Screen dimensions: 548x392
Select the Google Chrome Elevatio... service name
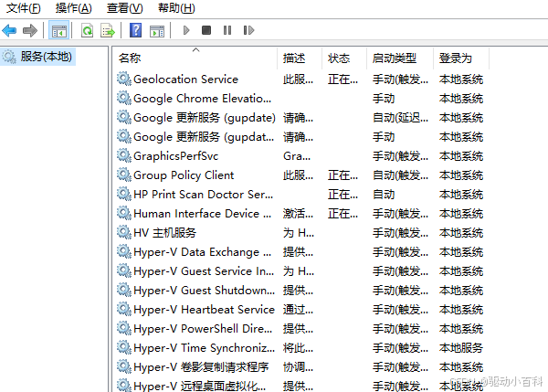point(202,99)
